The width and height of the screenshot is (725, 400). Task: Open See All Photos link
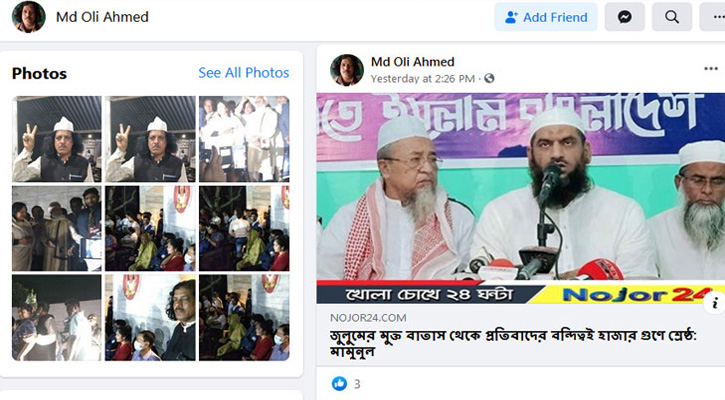pyautogui.click(x=244, y=73)
